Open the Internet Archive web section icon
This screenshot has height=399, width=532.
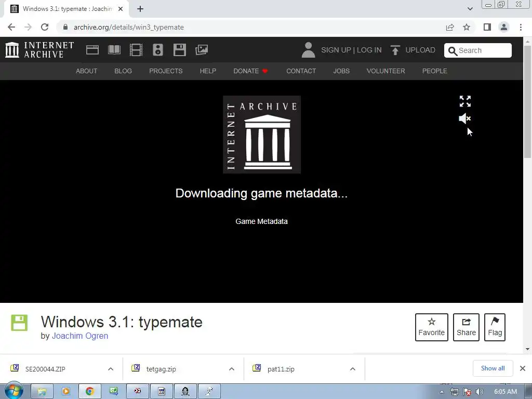click(x=92, y=50)
